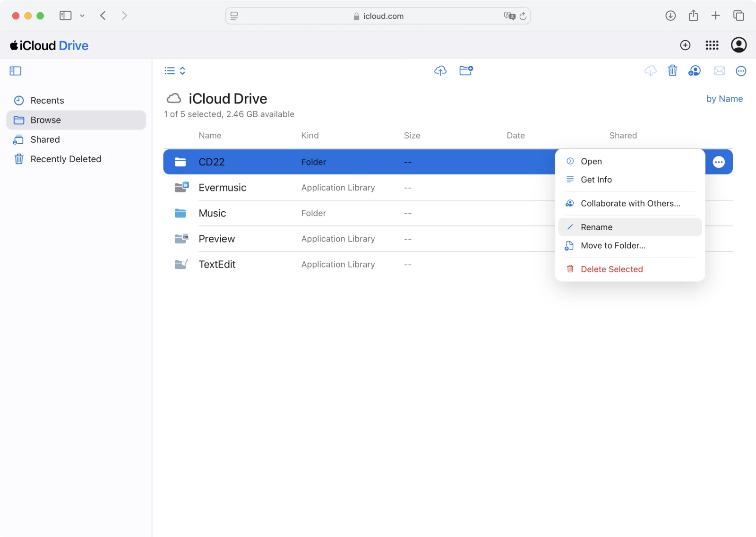The width and height of the screenshot is (756, 537).
Task: Select Move to Folder in the context menu
Action: point(613,245)
